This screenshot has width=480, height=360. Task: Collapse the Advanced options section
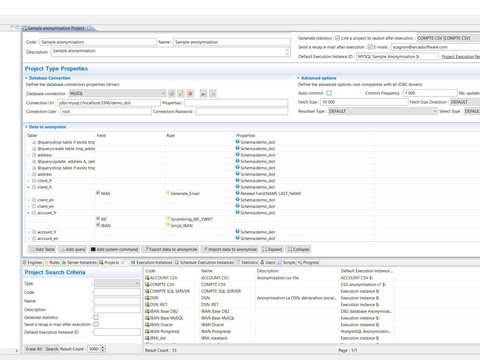point(298,78)
